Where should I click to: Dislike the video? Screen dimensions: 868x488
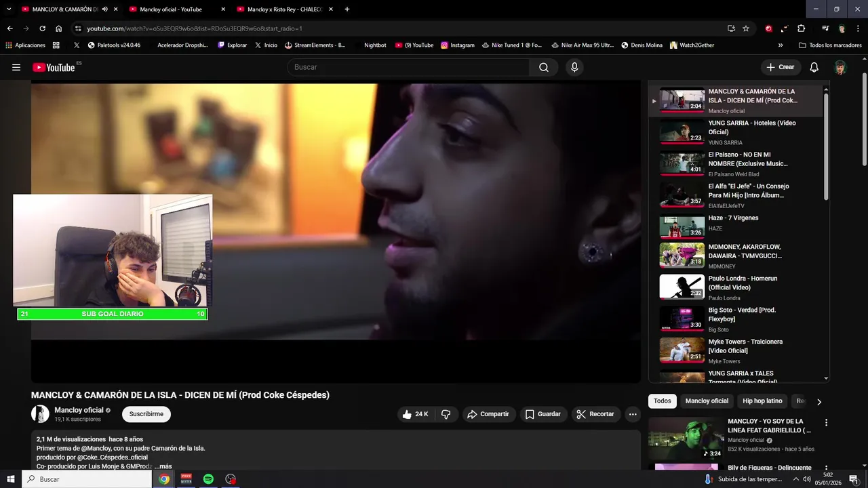[446, 414]
